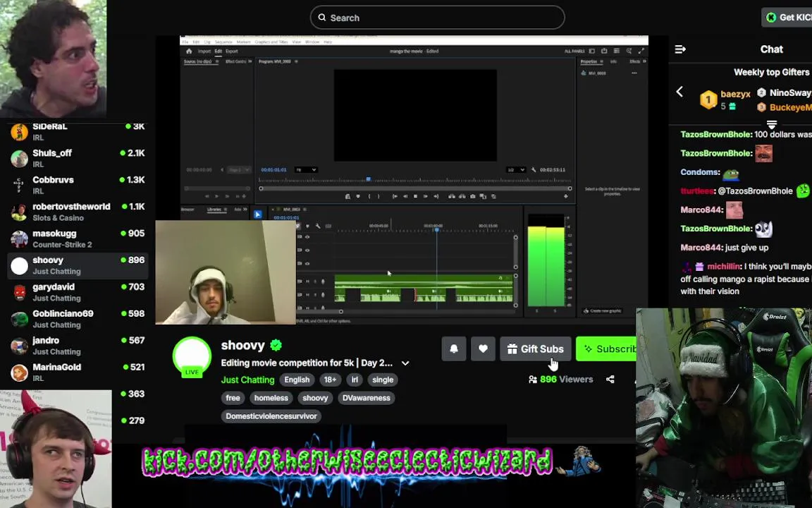
Task: Open Properties panel menu icon
Action: click(x=601, y=61)
